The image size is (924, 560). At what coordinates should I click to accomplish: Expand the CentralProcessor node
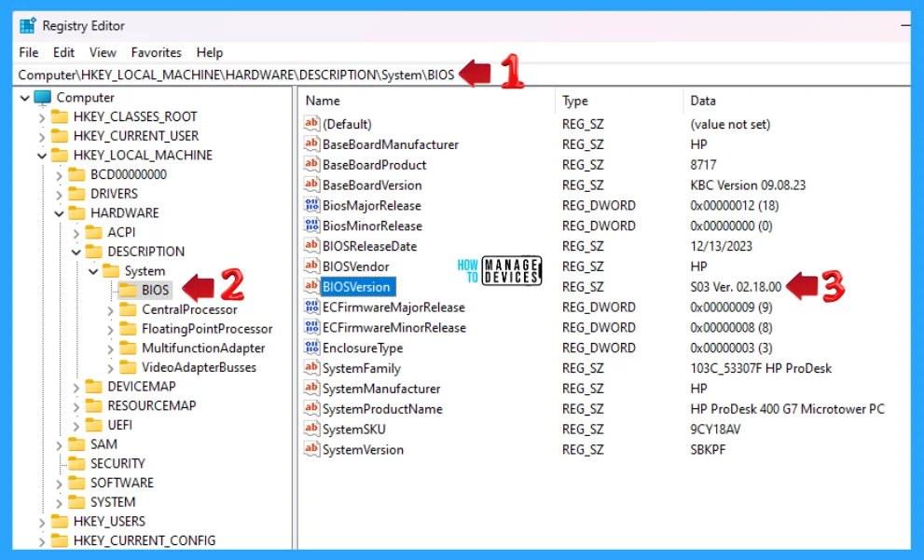click(x=110, y=309)
